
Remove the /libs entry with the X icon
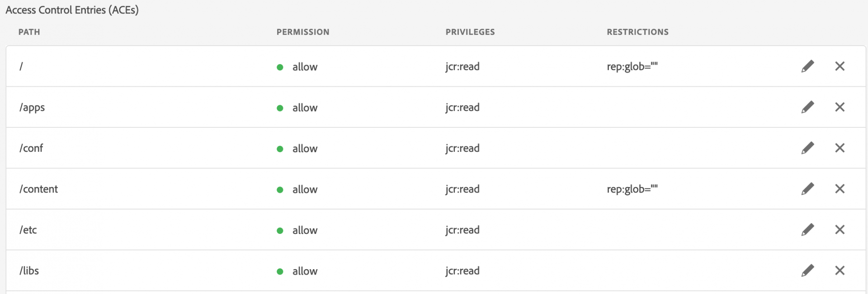point(840,270)
